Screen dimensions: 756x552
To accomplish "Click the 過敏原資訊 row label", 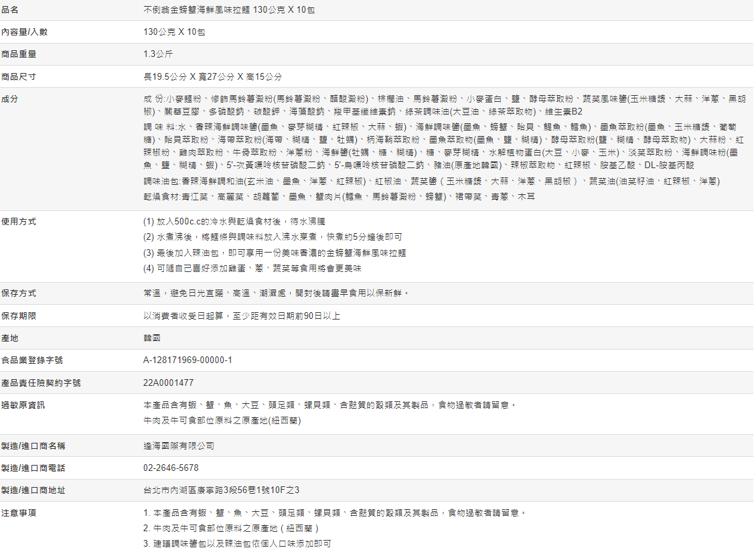I will click(23, 405).
